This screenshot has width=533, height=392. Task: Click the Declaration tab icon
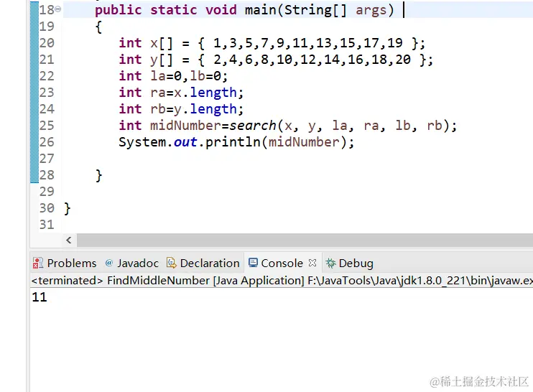tap(171, 263)
